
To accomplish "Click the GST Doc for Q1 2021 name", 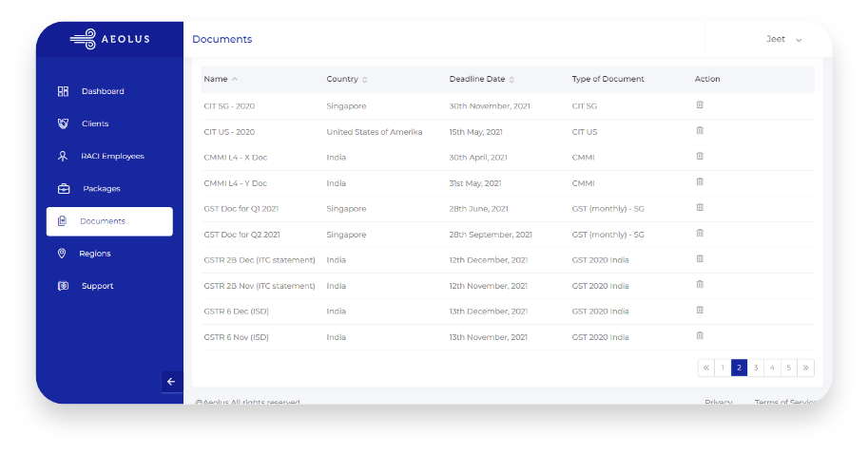I will (x=241, y=209).
